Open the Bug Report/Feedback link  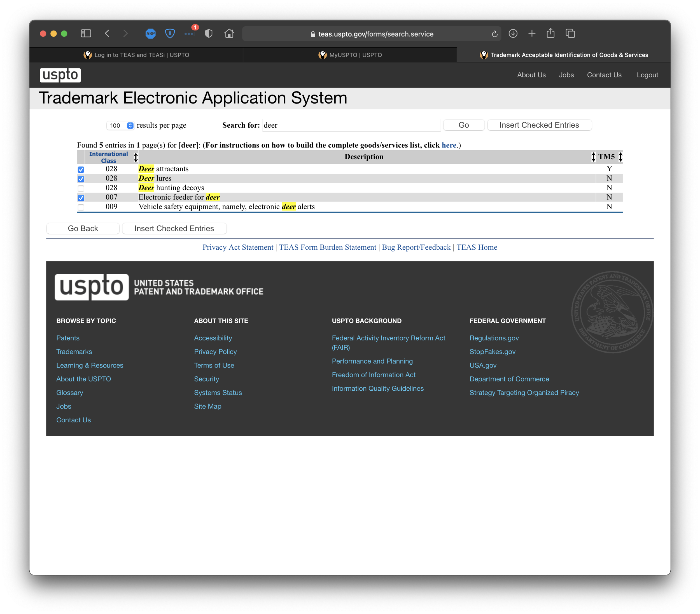(416, 247)
